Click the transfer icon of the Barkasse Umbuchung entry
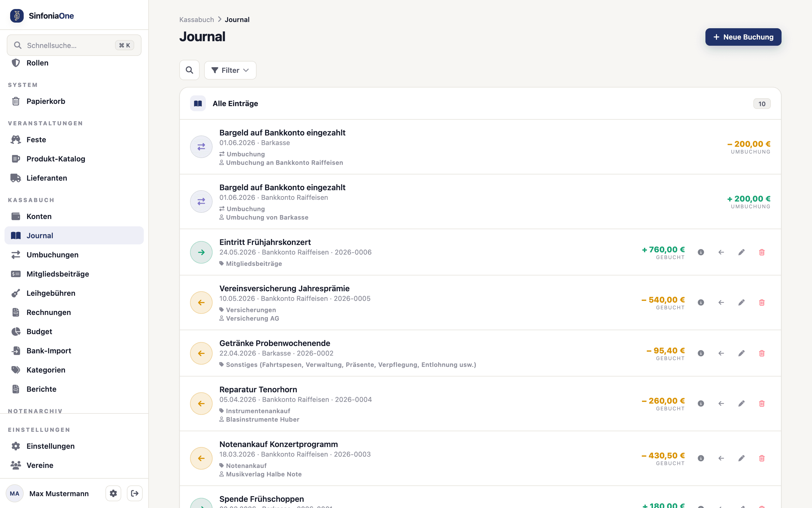 tap(201, 147)
